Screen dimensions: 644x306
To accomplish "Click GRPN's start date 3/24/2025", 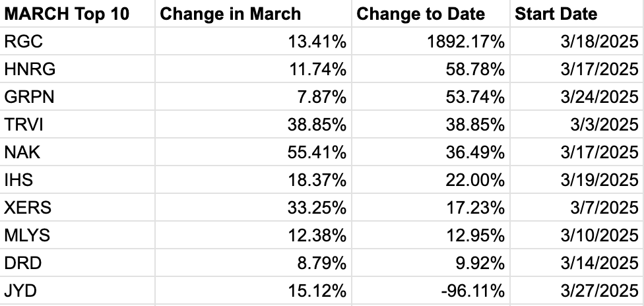I will 577,96.
